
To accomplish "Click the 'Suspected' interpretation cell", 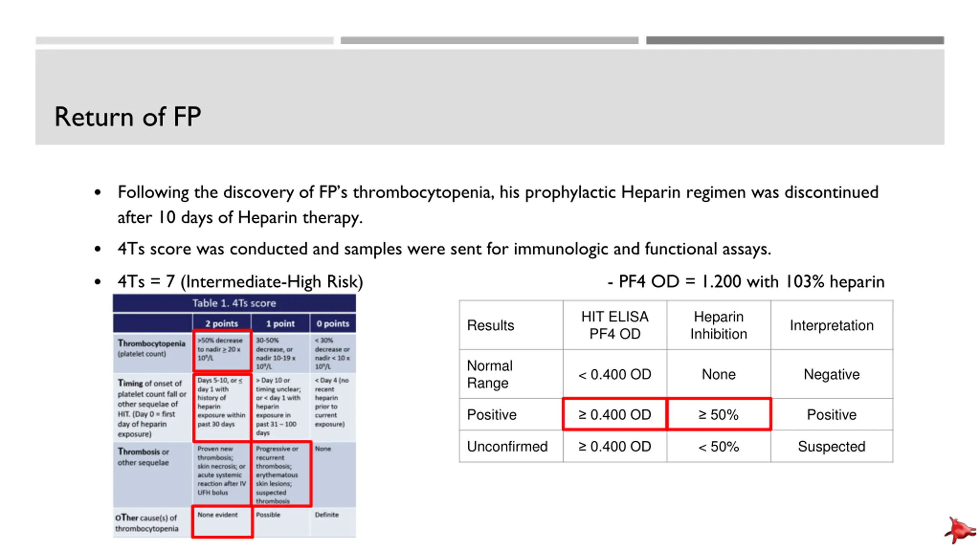I will [832, 446].
